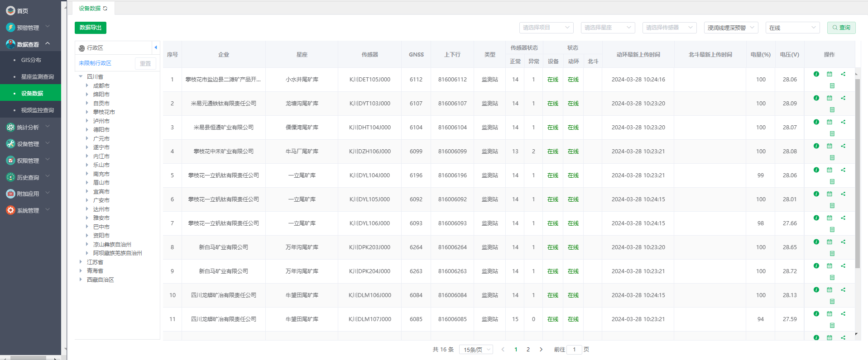
Task: Open info icon for row 1 小水井尾矿库
Action: click(x=816, y=74)
